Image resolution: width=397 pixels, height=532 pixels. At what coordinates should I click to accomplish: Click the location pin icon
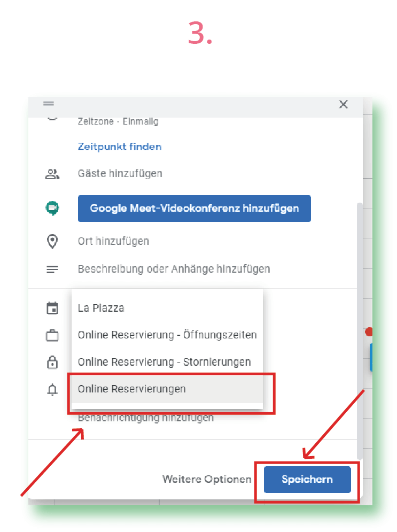[x=52, y=242]
